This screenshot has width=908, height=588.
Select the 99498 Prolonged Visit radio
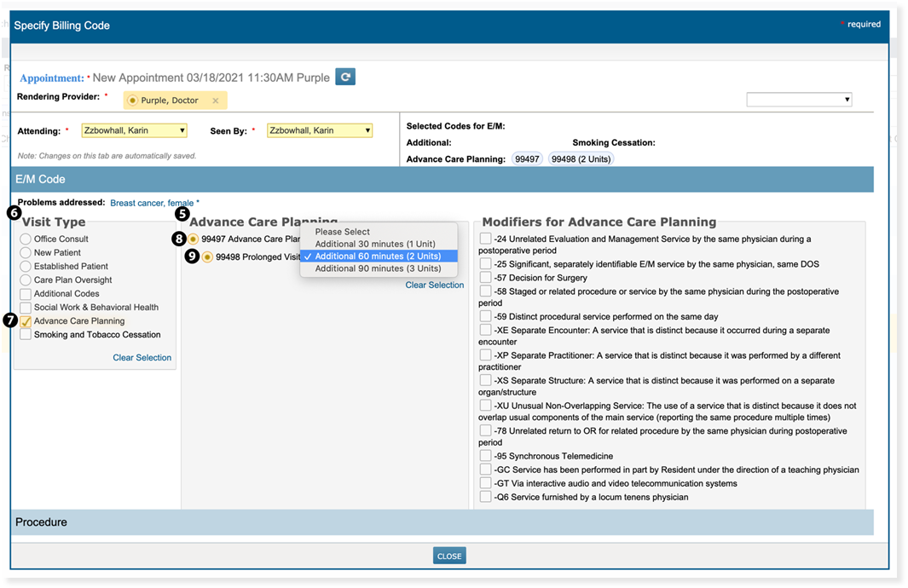coord(207,257)
